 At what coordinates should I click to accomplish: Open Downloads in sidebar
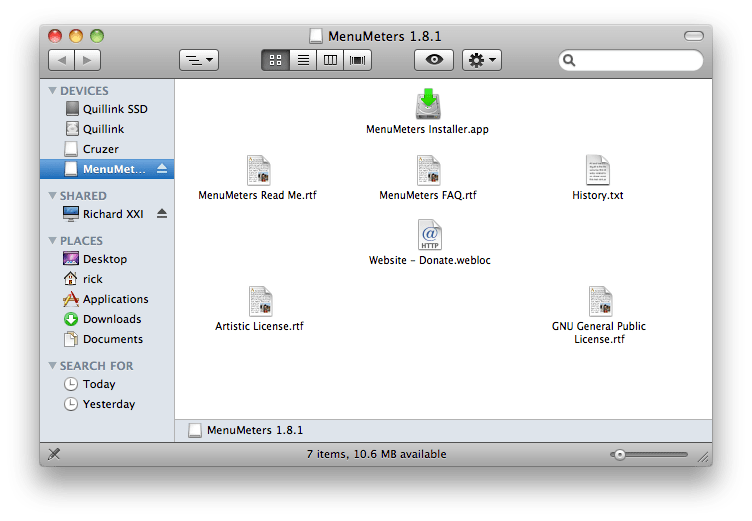[107, 319]
